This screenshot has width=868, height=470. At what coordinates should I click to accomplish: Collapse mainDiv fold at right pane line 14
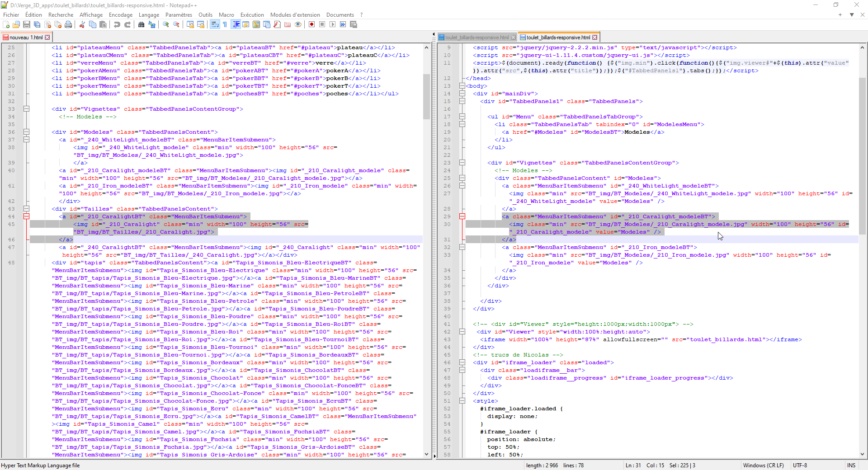tap(462, 94)
